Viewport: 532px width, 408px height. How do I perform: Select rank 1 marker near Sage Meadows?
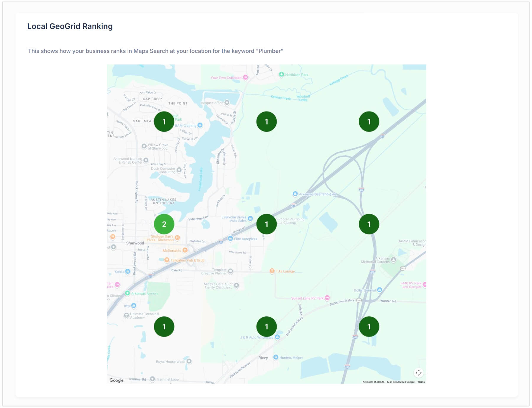[x=164, y=122]
